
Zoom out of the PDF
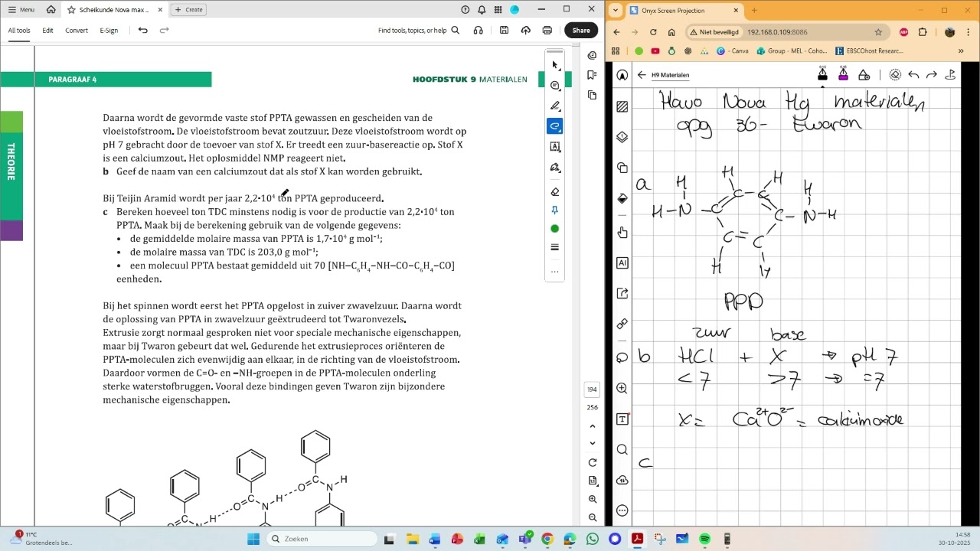pyautogui.click(x=592, y=517)
